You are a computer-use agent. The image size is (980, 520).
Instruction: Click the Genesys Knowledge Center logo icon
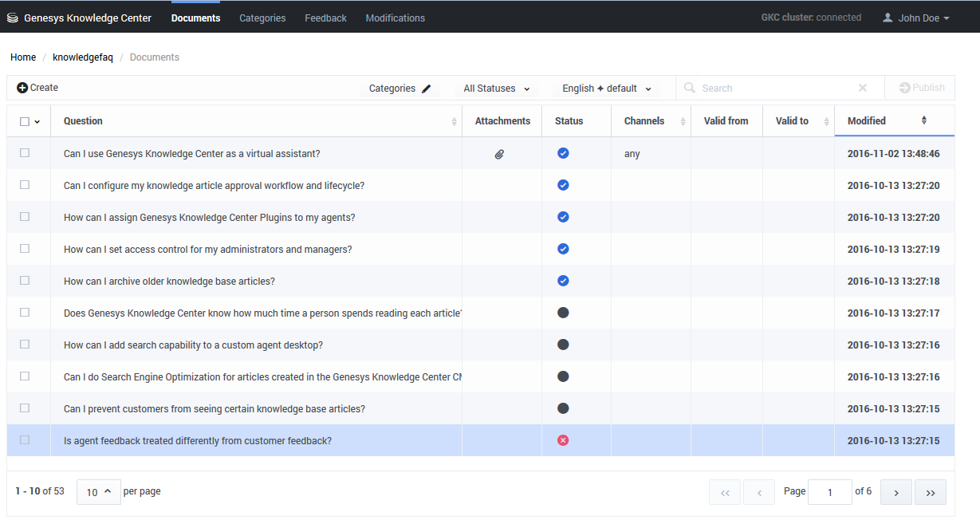[13, 18]
